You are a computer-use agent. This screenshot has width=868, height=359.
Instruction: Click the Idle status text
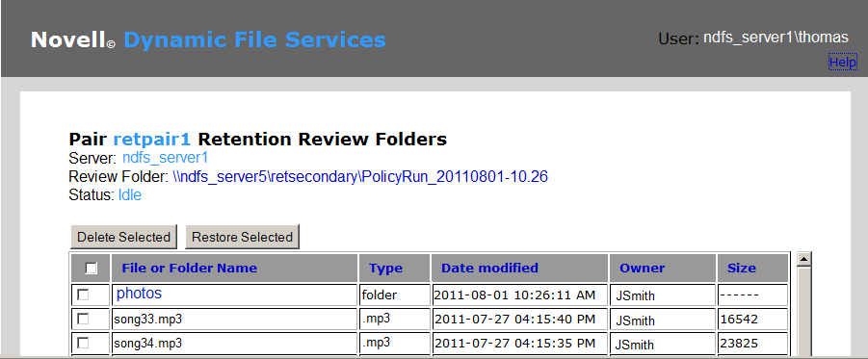(129, 195)
